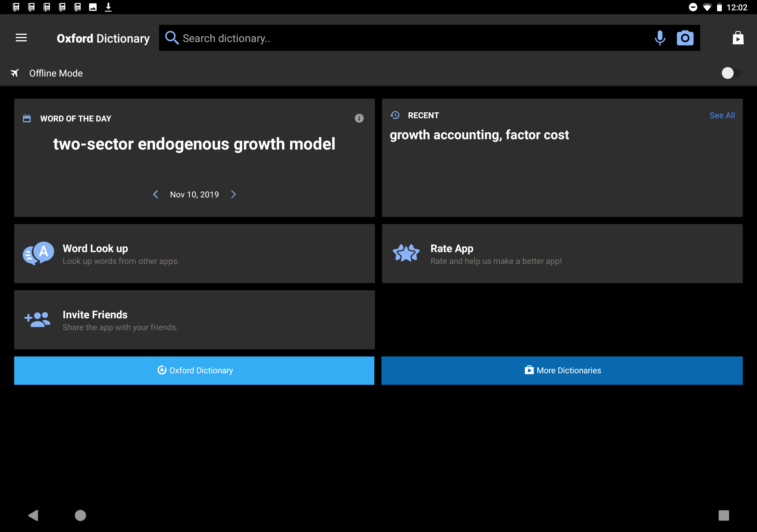Open the store shopping bag icon
Image resolution: width=757 pixels, height=532 pixels.
738,38
